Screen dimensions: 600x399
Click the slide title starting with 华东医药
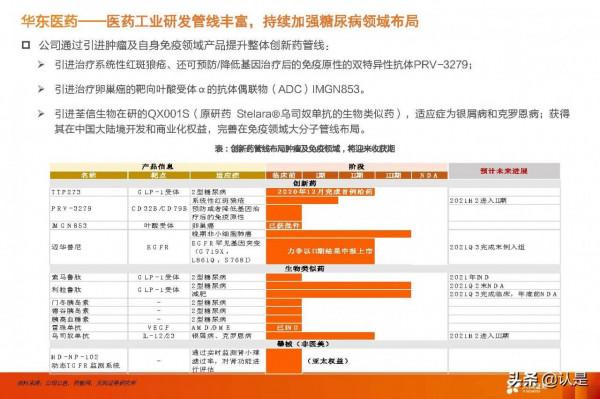pyautogui.click(x=220, y=21)
